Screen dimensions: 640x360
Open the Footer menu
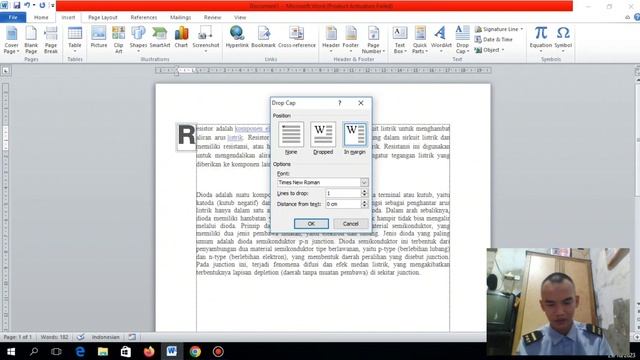point(351,39)
